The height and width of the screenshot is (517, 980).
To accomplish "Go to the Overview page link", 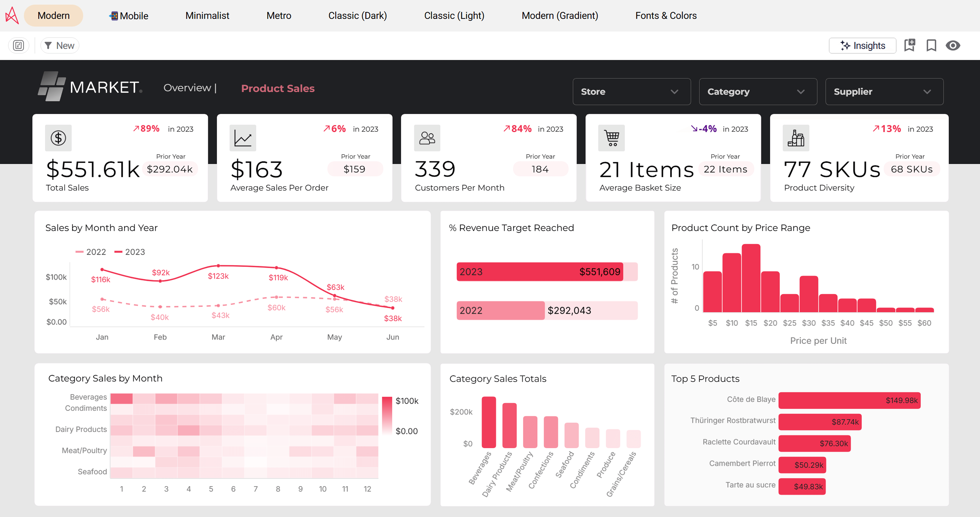I will (187, 88).
